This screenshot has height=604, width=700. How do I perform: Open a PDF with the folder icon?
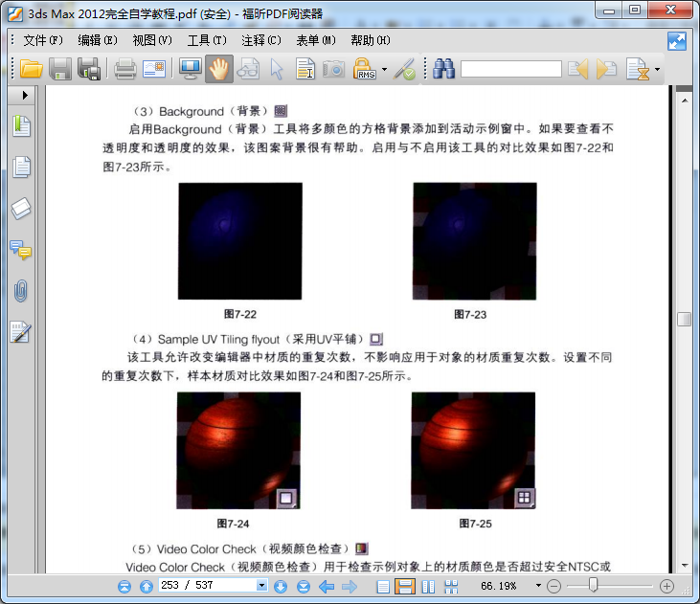pyautogui.click(x=32, y=69)
